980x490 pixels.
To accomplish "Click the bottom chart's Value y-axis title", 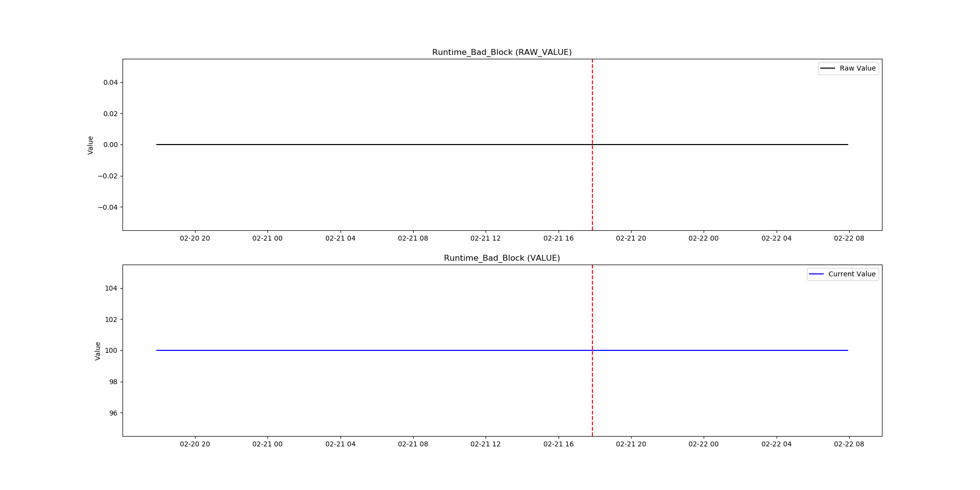I will pyautogui.click(x=98, y=351).
